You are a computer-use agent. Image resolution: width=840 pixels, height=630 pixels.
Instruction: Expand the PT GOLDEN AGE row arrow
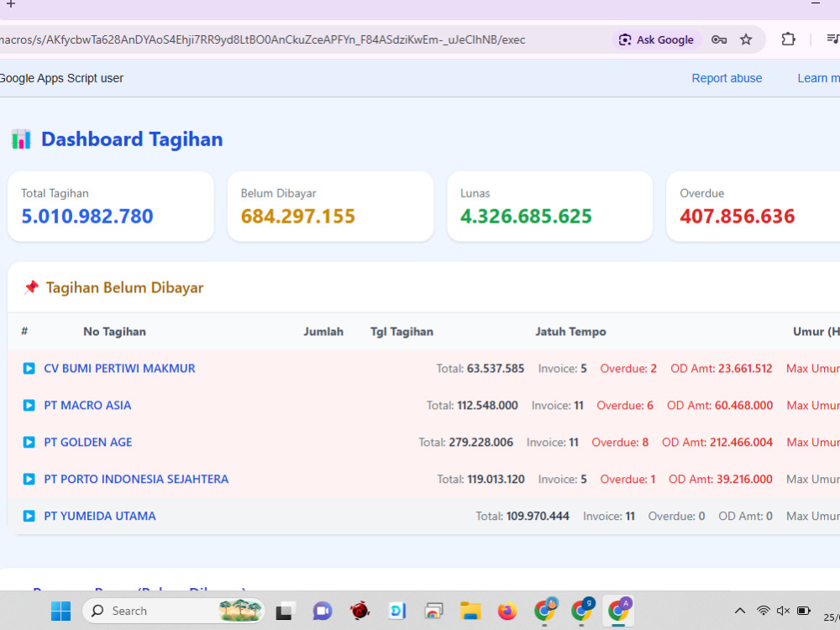point(29,443)
